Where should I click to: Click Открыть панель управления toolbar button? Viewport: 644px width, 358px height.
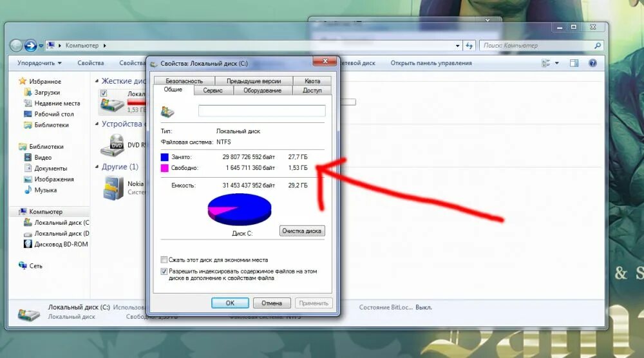(431, 63)
